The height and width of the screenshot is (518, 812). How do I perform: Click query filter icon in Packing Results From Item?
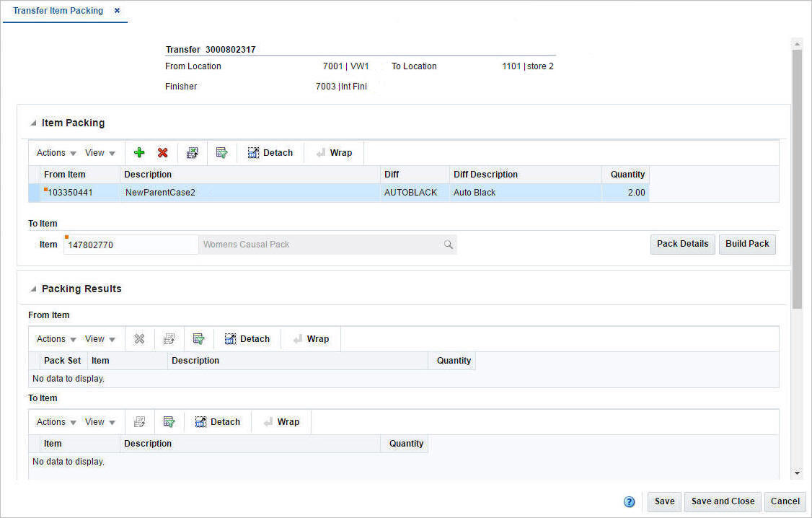click(x=198, y=339)
